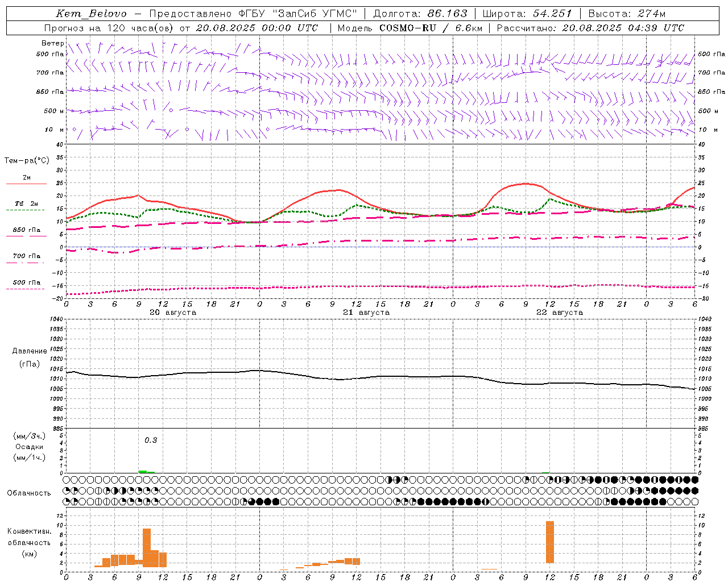
Task: Click the 700 гПа entry in temperature legend
Action: (27, 256)
